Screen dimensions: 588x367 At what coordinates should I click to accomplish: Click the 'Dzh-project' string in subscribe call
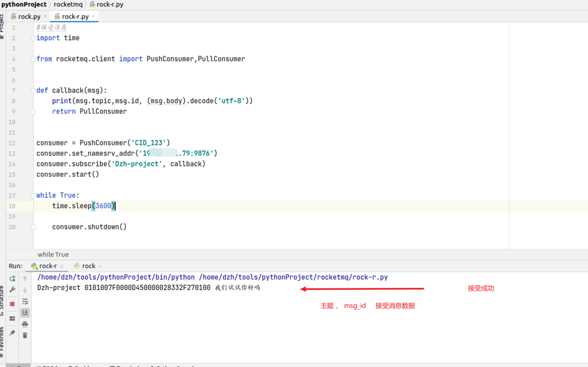137,164
